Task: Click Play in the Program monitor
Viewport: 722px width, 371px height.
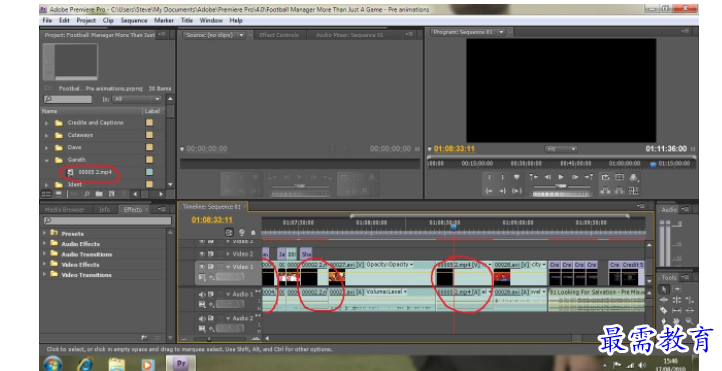Action: (561, 177)
